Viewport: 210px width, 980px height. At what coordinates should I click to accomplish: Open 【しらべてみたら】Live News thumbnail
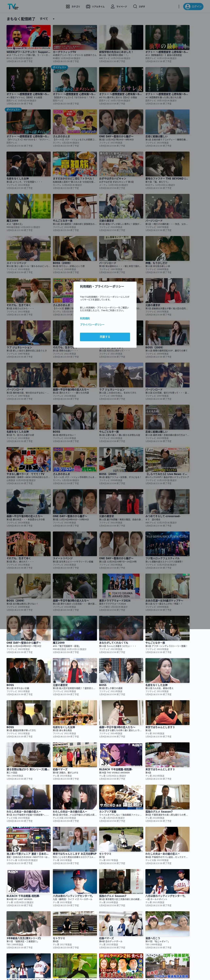point(167,460)
